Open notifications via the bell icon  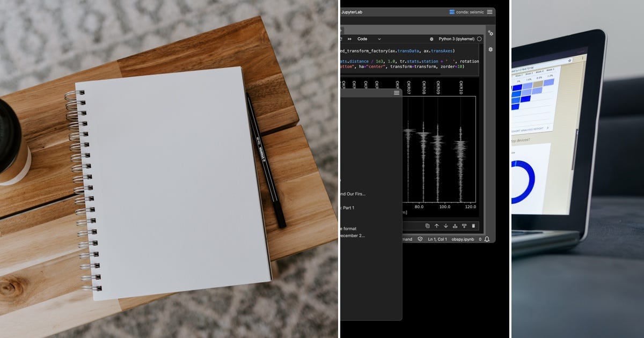pyautogui.click(x=486, y=239)
